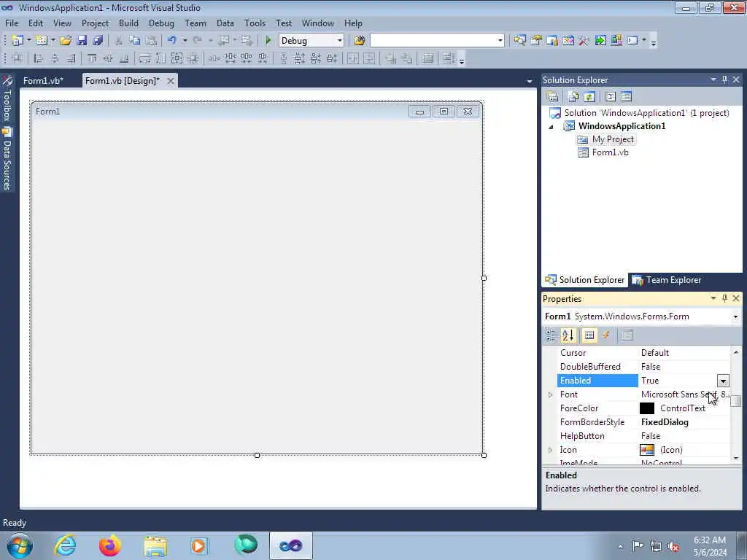
Task: Expand the Icon property node
Action: (x=550, y=450)
